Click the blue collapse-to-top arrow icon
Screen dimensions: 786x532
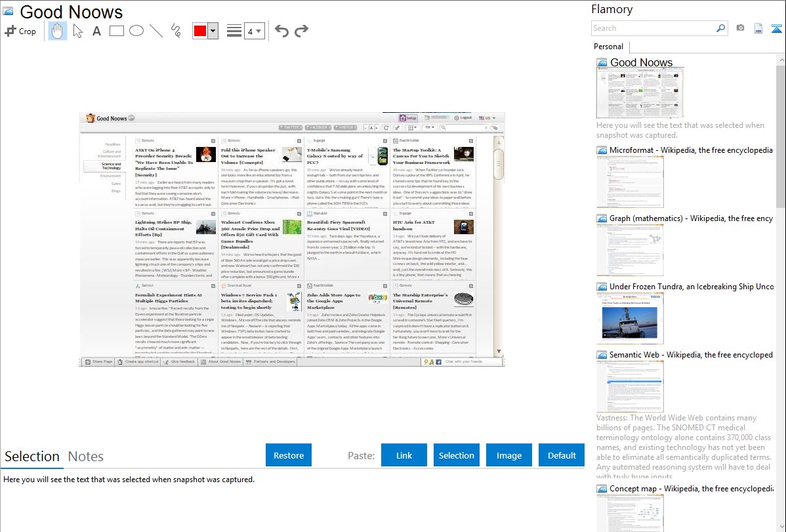point(776,28)
